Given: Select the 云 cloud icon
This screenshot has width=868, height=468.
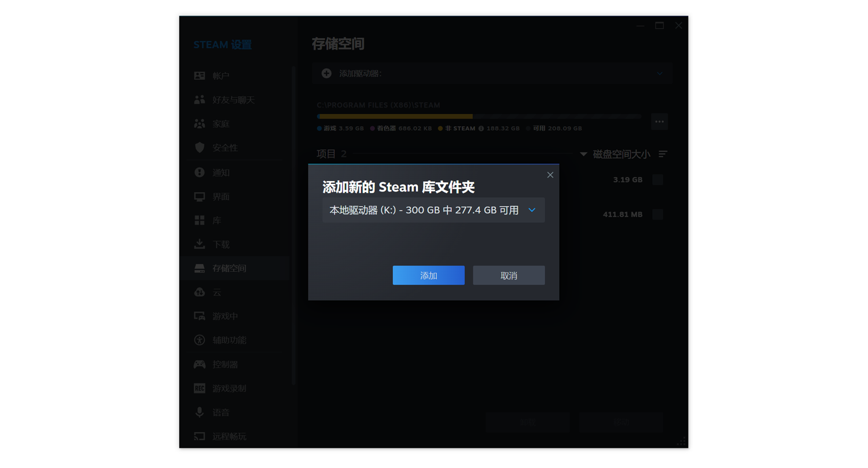Looking at the screenshot, I should [200, 292].
